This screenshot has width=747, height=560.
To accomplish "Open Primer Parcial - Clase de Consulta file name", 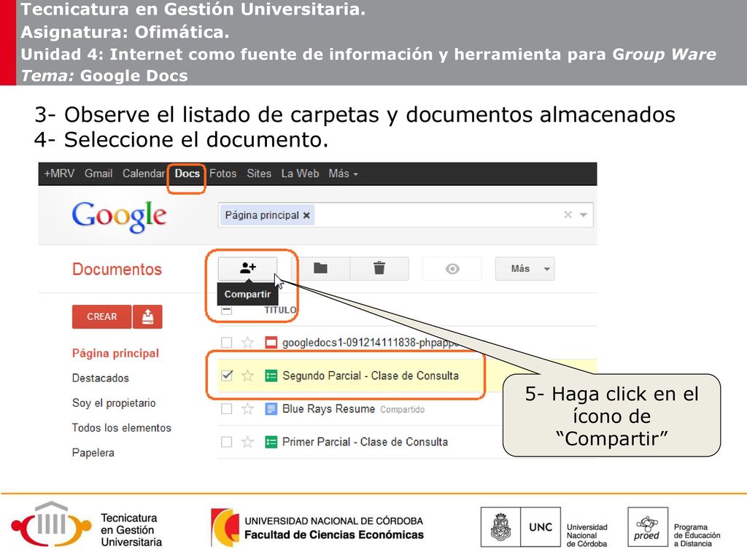I will click(x=365, y=442).
